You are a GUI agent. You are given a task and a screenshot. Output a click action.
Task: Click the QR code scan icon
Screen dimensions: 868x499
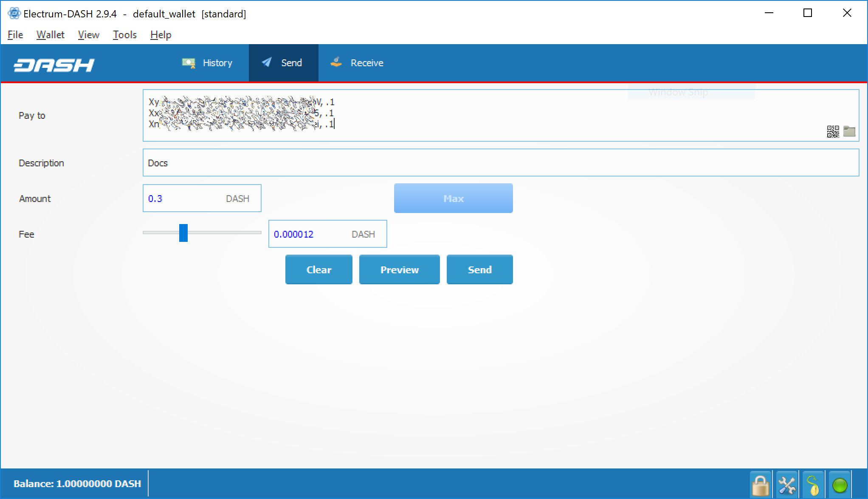(x=833, y=132)
